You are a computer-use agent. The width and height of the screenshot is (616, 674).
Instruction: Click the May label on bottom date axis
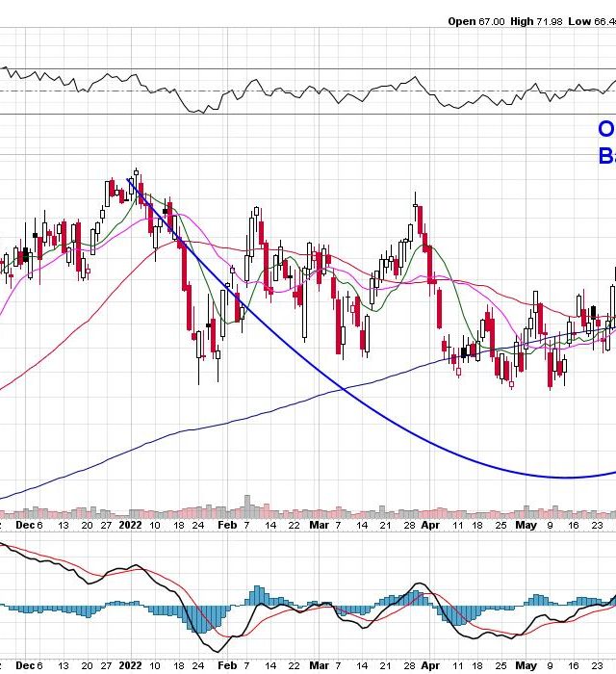526,665
